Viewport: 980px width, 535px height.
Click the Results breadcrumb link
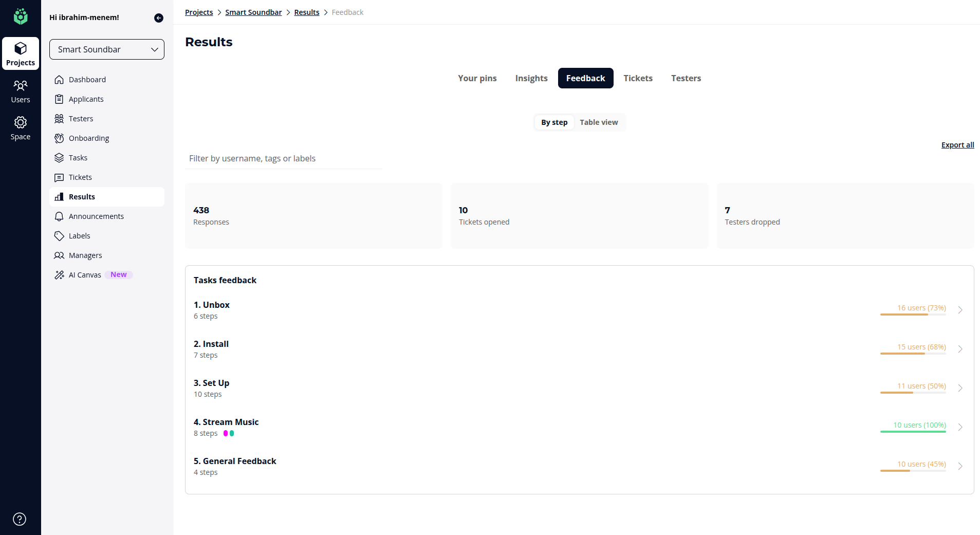click(307, 12)
